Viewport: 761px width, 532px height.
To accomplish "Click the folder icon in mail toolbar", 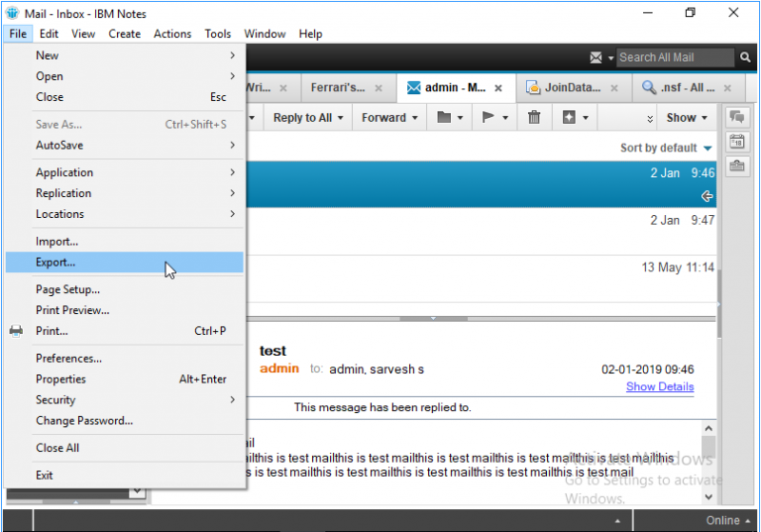I will pyautogui.click(x=445, y=118).
